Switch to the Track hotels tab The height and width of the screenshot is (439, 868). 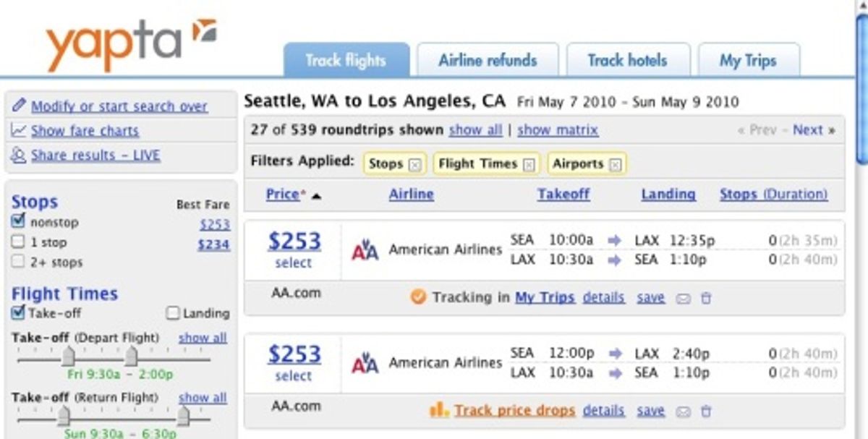tap(627, 61)
